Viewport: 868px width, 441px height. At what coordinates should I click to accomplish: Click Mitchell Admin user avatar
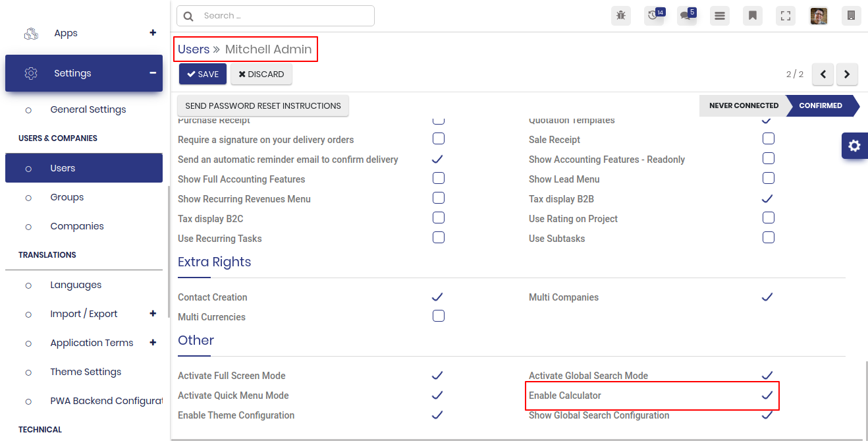point(819,16)
